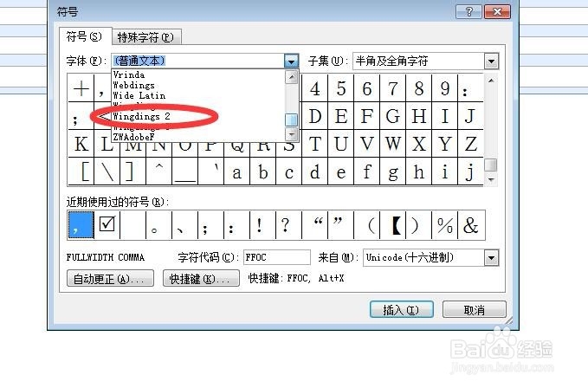Click the font text box showing (普通文本)

[x=198, y=61]
